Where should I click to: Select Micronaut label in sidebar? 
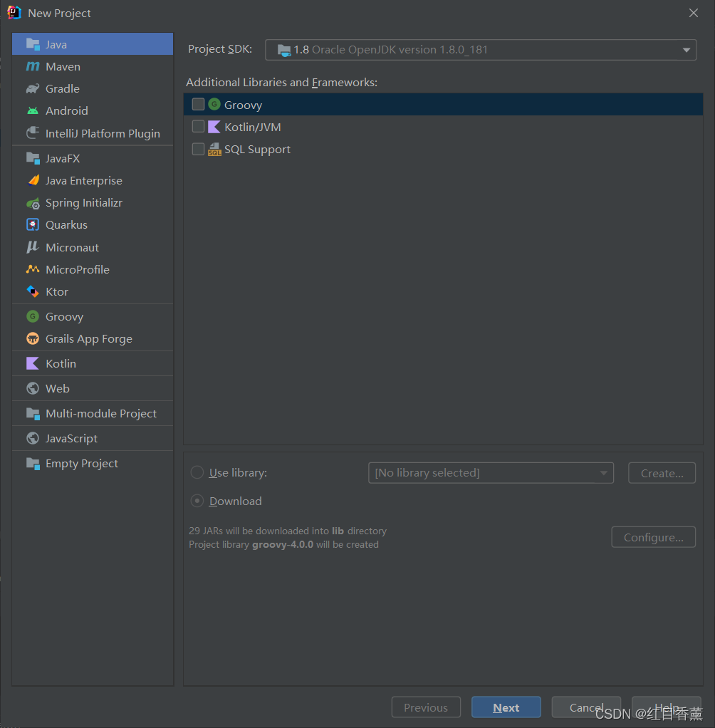pos(72,247)
